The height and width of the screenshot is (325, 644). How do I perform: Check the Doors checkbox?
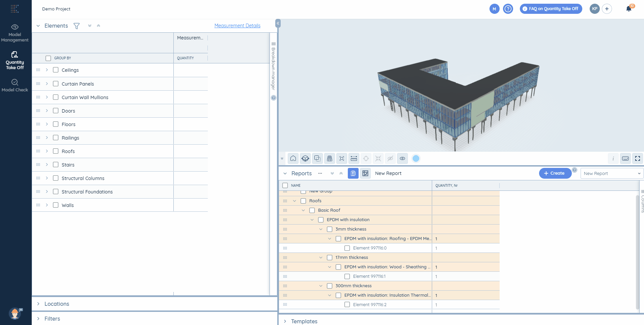point(56,111)
